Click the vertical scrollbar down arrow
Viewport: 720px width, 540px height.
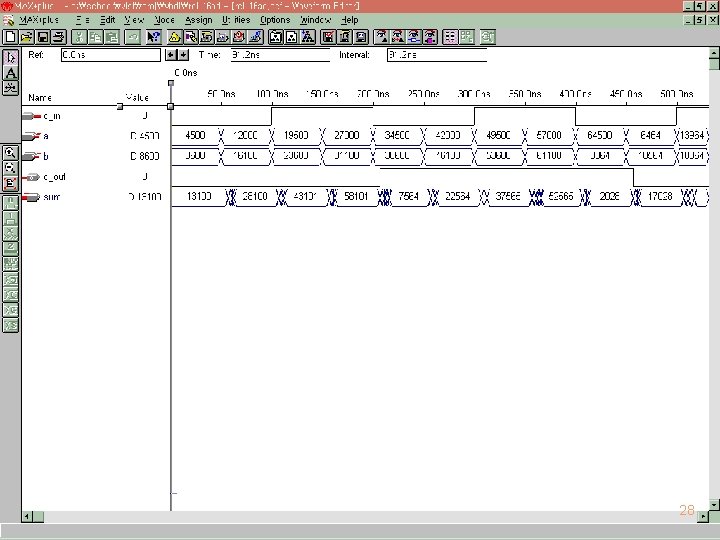[x=714, y=505]
